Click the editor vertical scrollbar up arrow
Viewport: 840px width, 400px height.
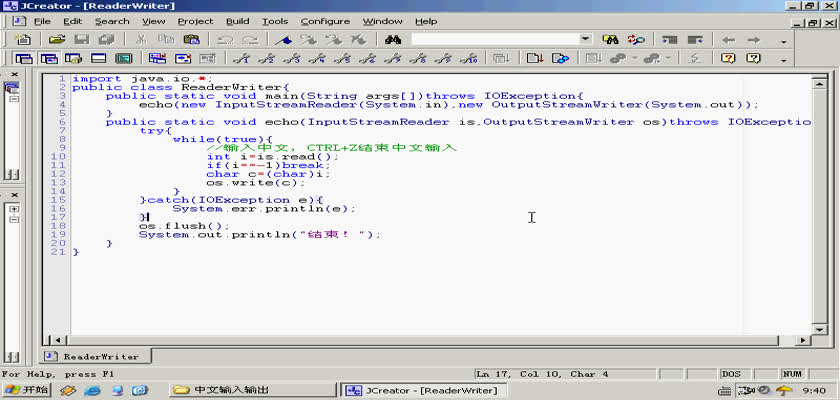pos(819,83)
